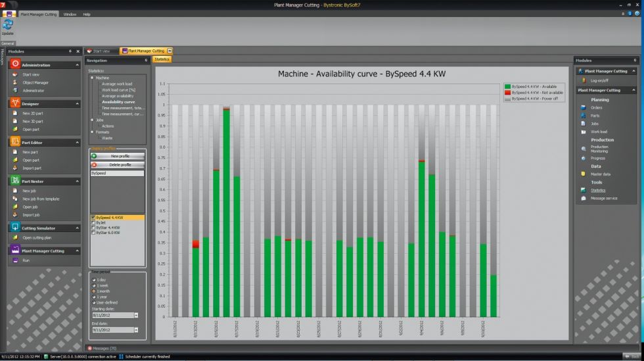Select the 1 day time period
Image resolution: width=644 pixels, height=361 pixels.
point(94,279)
